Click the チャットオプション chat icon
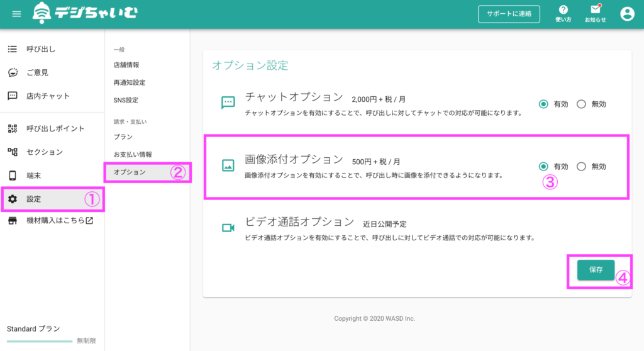This screenshot has height=351, width=644. (x=228, y=103)
